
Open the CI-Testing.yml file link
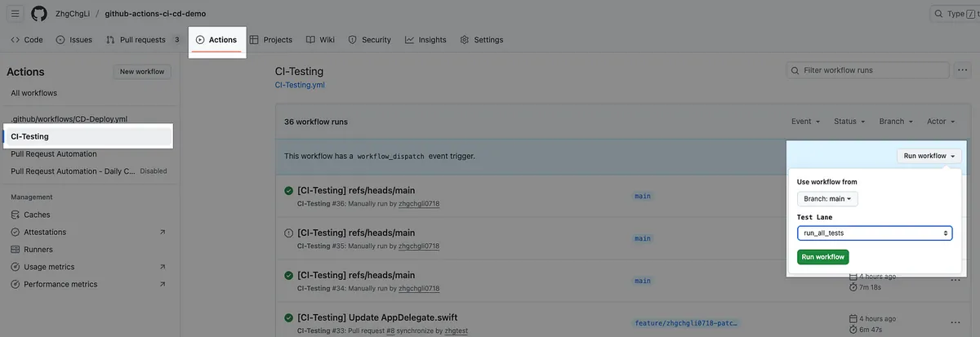click(x=300, y=85)
